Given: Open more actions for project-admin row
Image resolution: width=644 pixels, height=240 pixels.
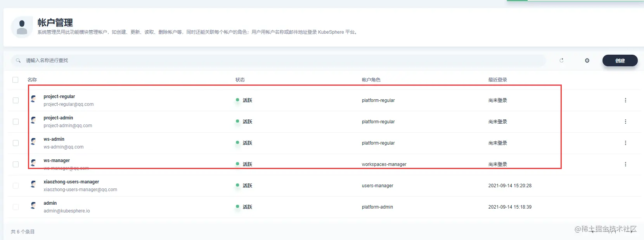Looking at the screenshot, I should (625, 122).
